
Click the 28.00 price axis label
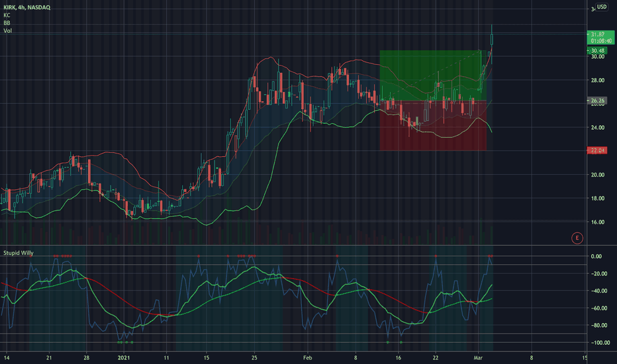tap(598, 80)
